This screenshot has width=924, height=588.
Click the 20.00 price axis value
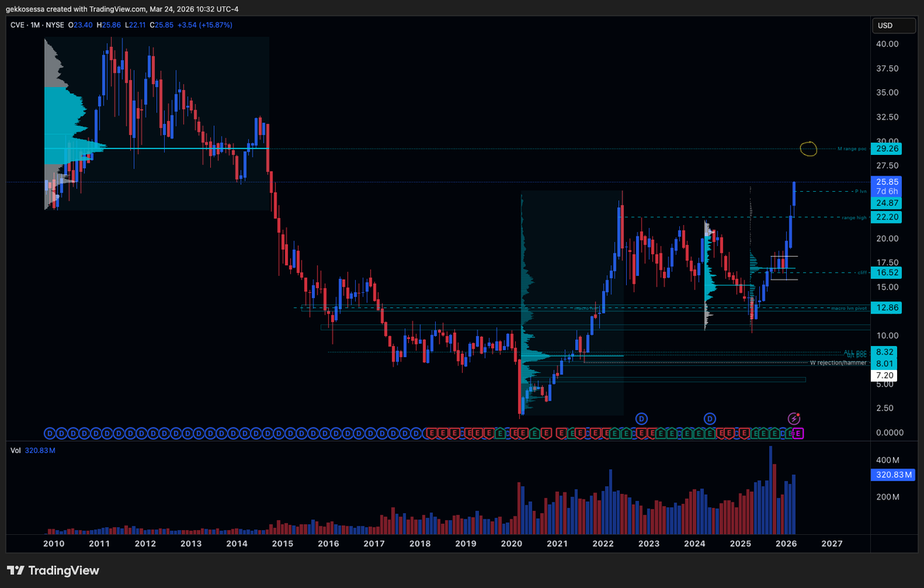888,238
